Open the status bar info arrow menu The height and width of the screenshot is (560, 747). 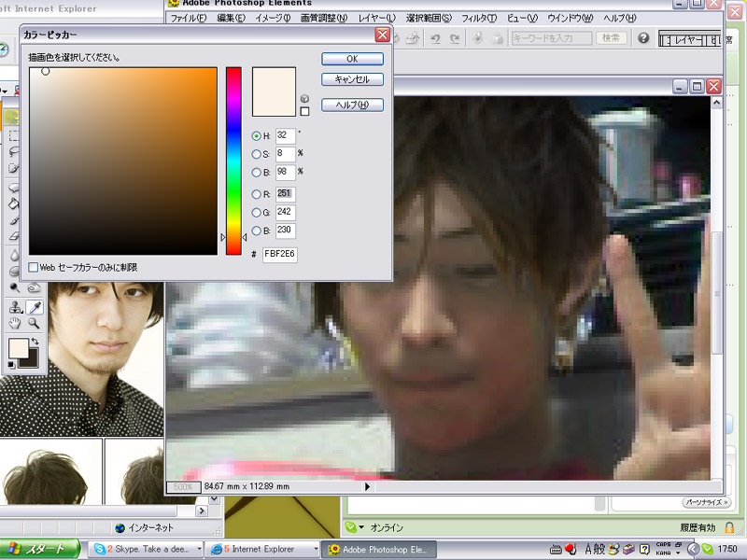click(x=367, y=486)
